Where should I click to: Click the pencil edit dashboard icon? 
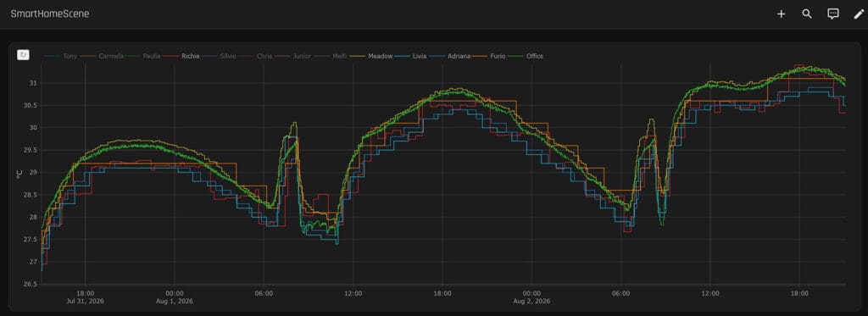tap(859, 14)
